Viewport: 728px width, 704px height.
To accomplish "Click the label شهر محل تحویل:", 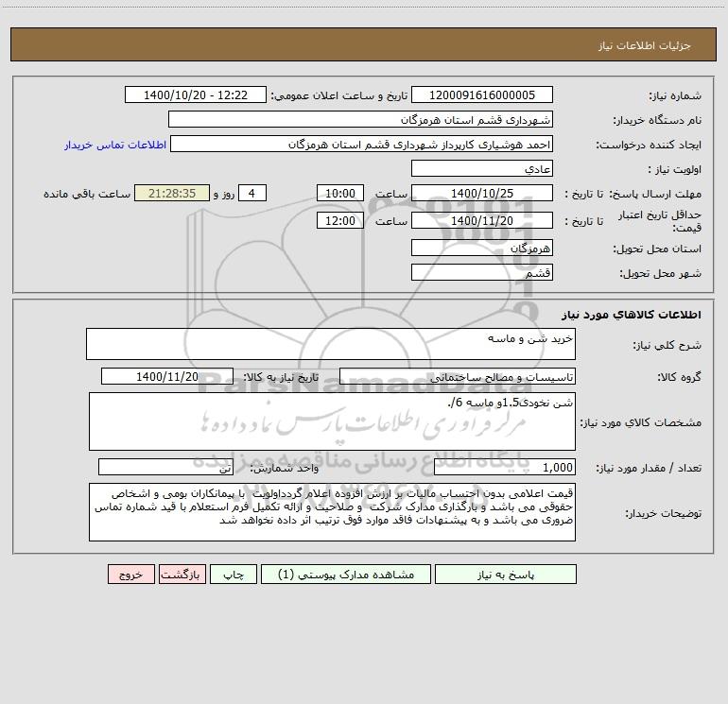I will point(660,274).
